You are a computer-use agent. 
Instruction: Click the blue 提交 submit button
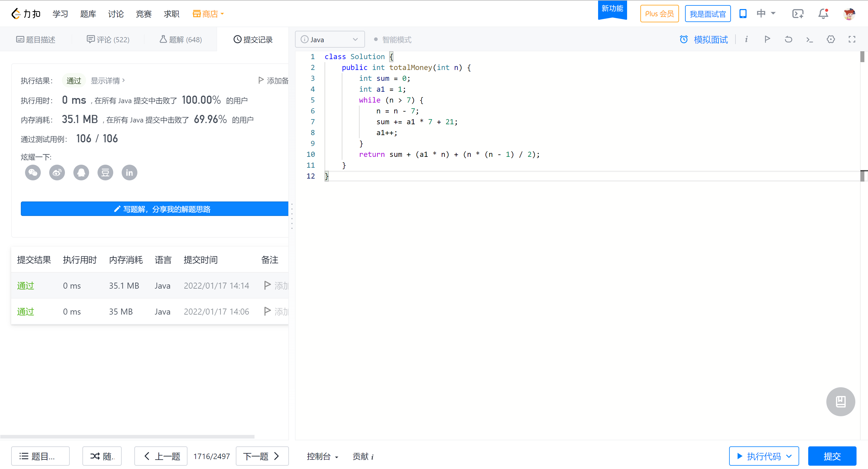pyautogui.click(x=832, y=456)
